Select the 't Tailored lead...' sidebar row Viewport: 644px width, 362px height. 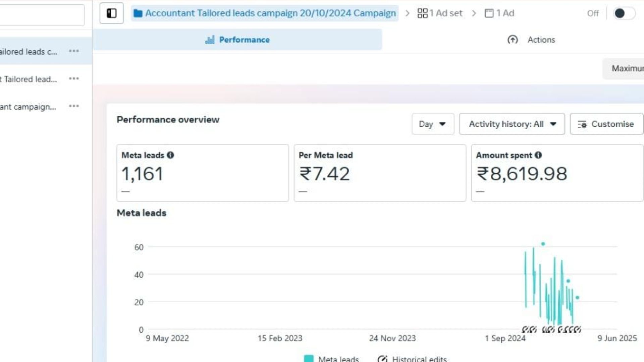tap(46, 78)
